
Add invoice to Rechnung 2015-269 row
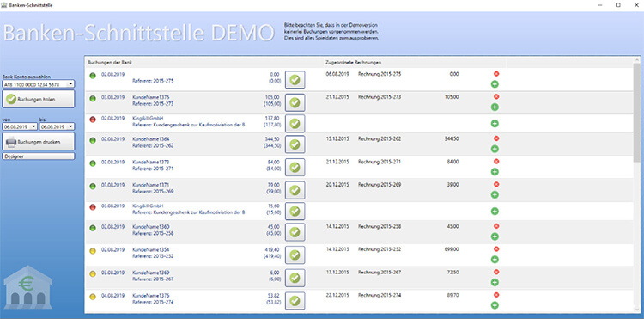495,194
